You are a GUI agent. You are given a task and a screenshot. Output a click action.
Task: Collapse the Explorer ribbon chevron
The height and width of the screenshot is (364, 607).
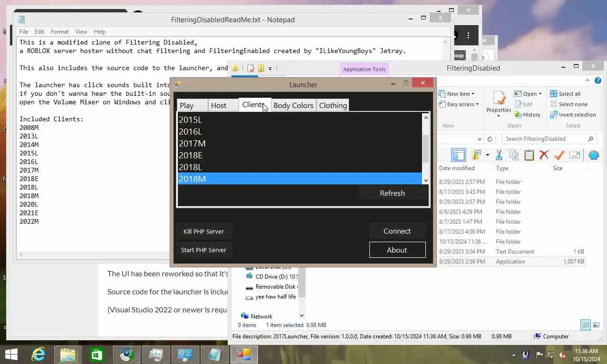point(588,81)
